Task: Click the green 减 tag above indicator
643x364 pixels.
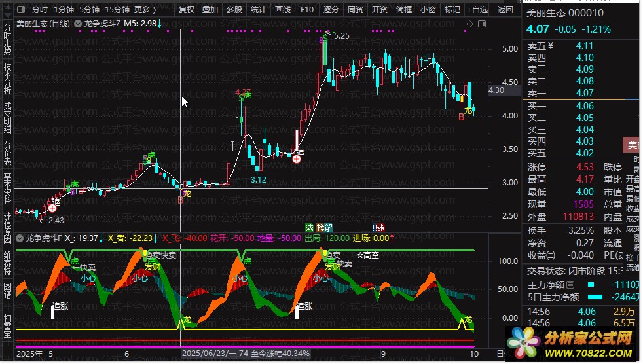Action: (309, 228)
